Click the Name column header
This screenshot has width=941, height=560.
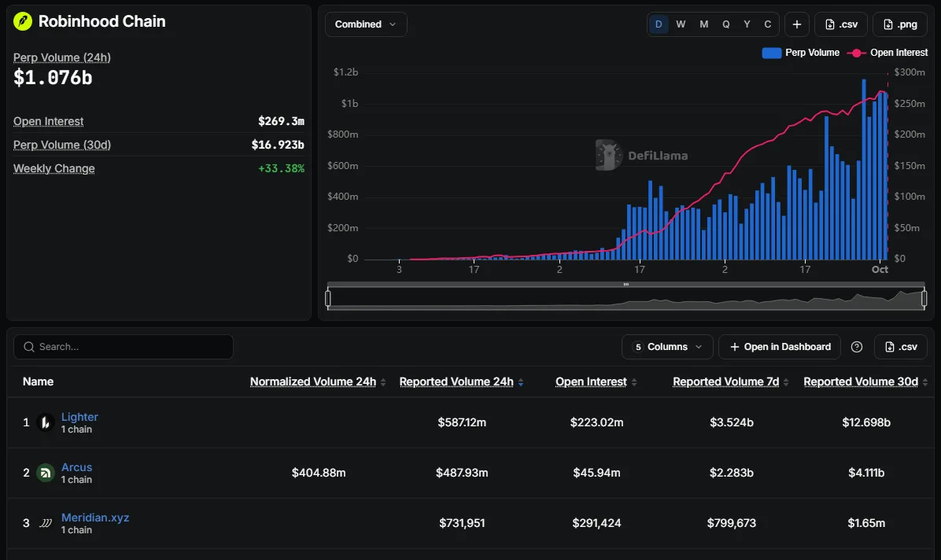[x=38, y=381]
